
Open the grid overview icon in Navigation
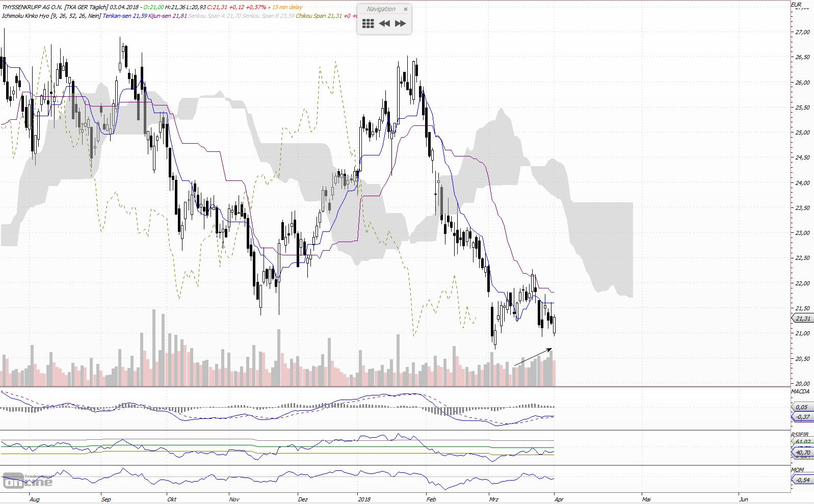coord(368,23)
